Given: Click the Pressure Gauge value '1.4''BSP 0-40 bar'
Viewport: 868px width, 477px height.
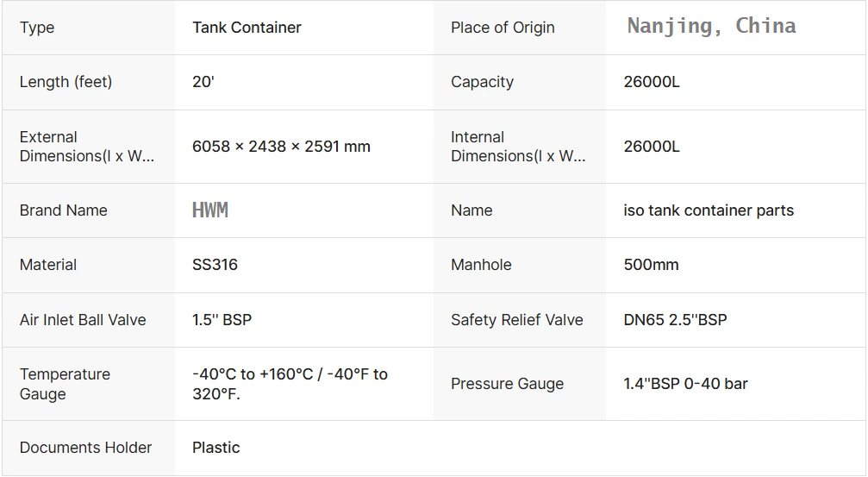Looking at the screenshot, I should point(685,384).
